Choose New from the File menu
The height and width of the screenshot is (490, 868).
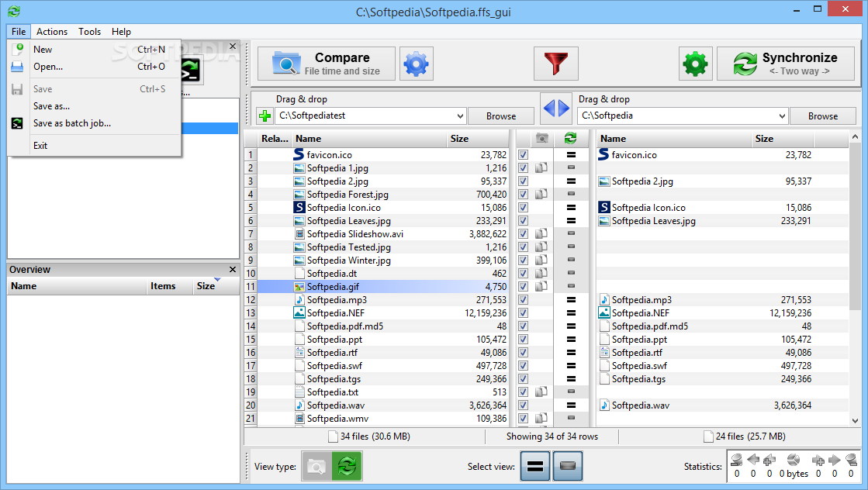94,49
